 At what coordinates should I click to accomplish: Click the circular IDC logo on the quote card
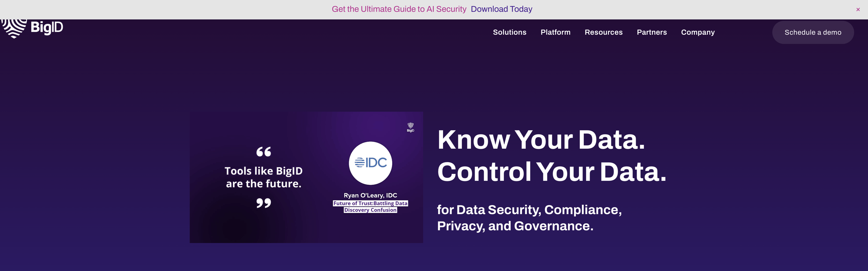point(371,163)
